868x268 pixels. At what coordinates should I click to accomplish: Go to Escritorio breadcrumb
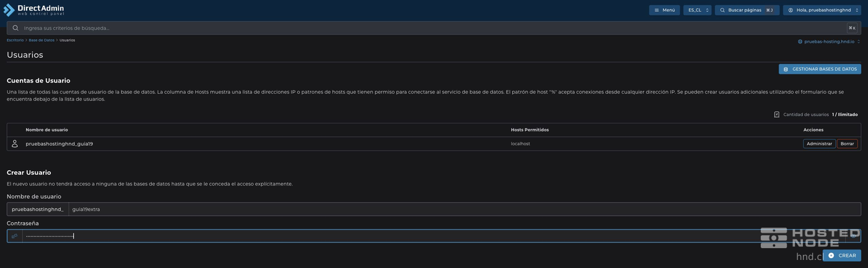pos(15,40)
